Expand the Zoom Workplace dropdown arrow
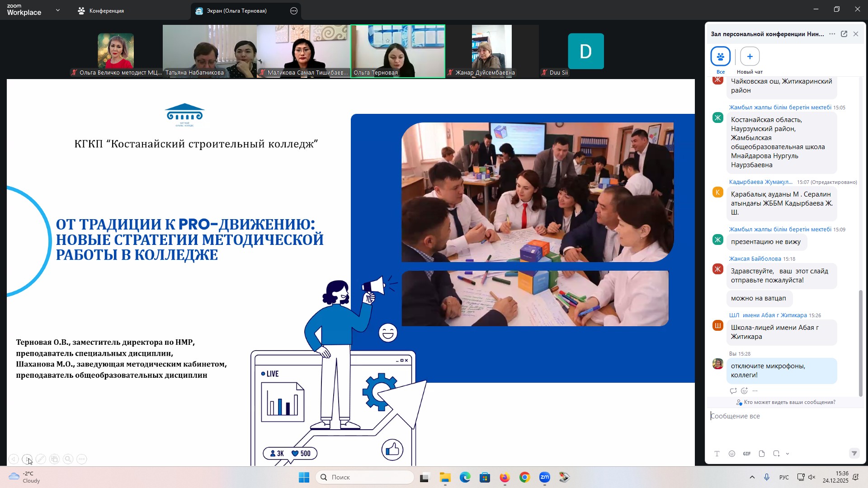This screenshot has width=868, height=488. [x=58, y=10]
